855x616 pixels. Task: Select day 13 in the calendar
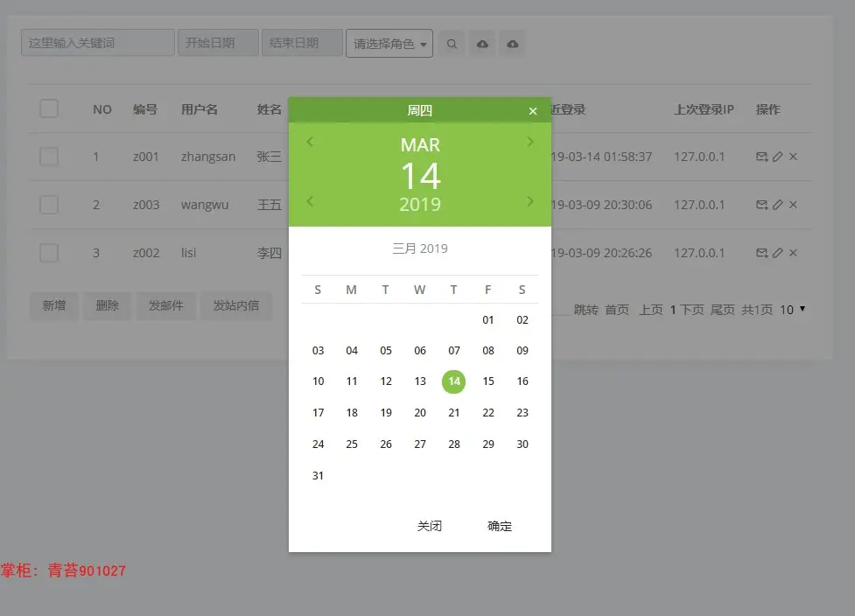[x=420, y=381]
